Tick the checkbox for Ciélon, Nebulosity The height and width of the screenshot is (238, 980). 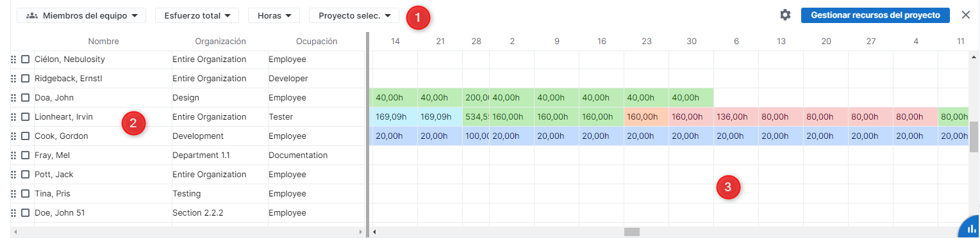point(26,59)
